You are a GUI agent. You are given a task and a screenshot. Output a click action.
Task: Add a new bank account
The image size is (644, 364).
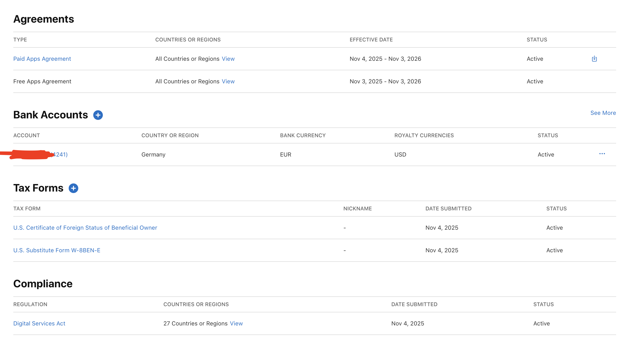click(x=98, y=115)
